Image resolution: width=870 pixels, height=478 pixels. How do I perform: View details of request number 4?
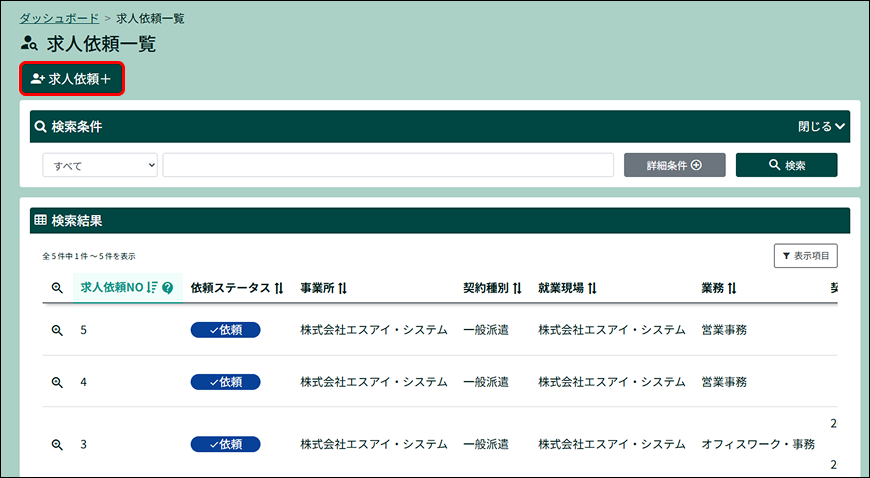click(57, 382)
